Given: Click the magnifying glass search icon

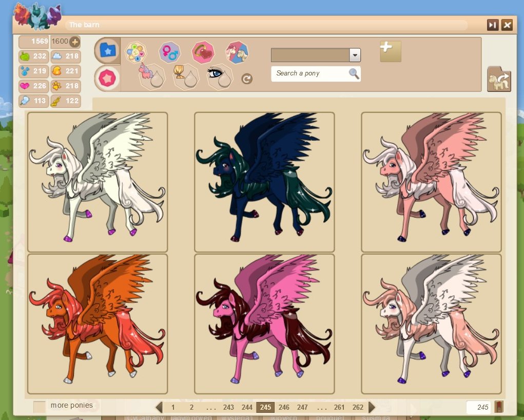Looking at the screenshot, I should (354, 73).
